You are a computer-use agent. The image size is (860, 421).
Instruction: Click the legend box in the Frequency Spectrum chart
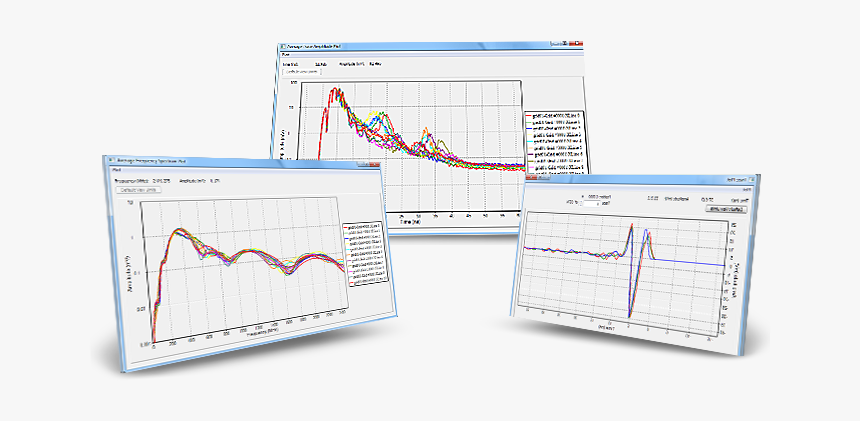pyautogui.click(x=366, y=253)
